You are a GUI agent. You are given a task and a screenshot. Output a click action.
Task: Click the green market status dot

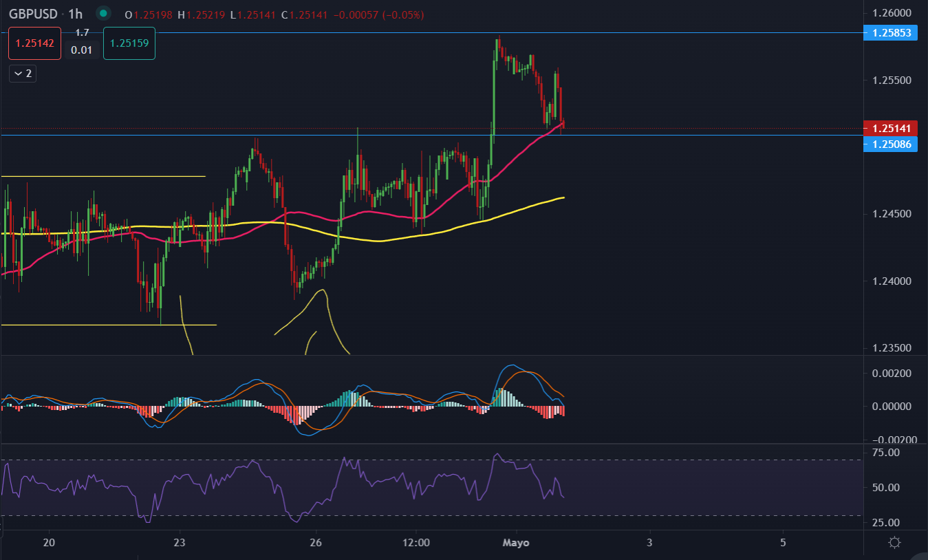tap(103, 13)
